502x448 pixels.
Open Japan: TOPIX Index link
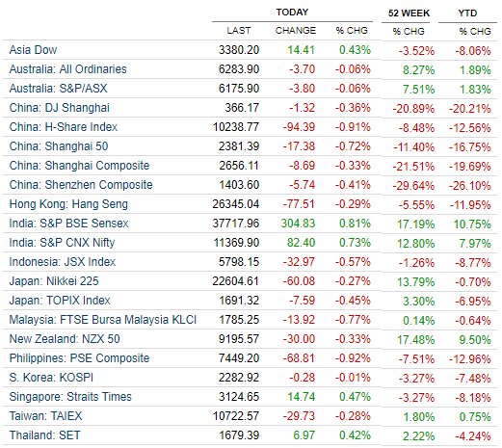click(x=60, y=301)
